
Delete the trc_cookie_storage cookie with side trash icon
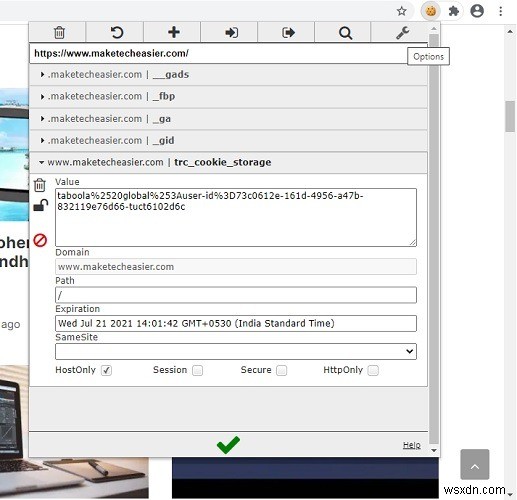coord(40,185)
